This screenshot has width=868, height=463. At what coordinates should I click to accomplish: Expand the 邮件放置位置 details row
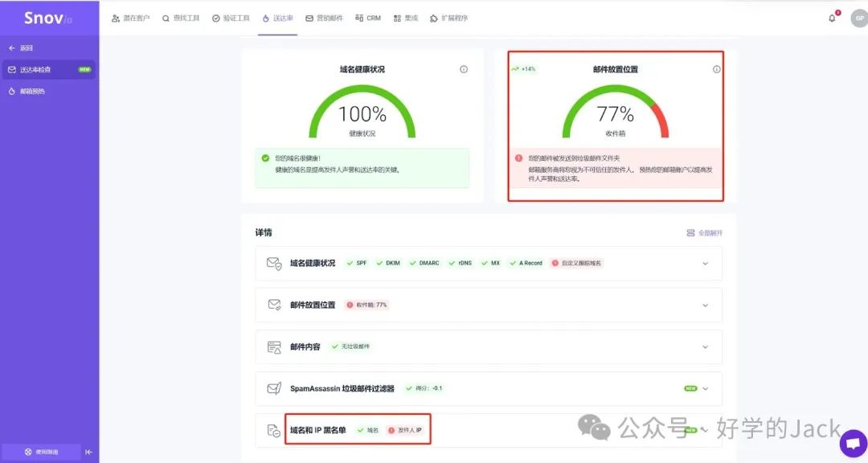(489, 305)
